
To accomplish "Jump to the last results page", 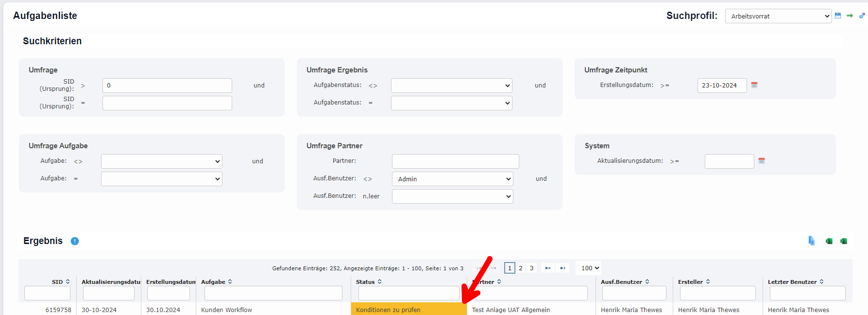I will click(x=562, y=268).
